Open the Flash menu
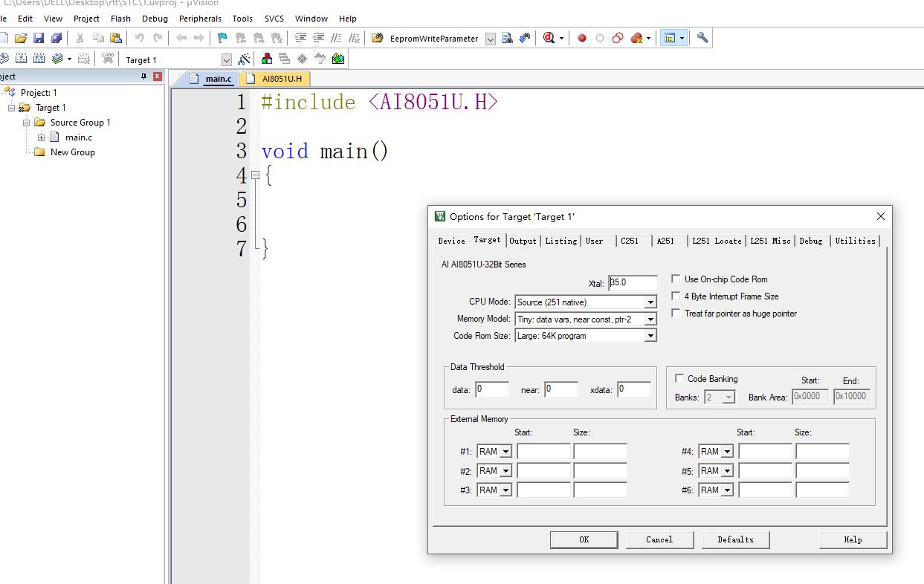 120,19
